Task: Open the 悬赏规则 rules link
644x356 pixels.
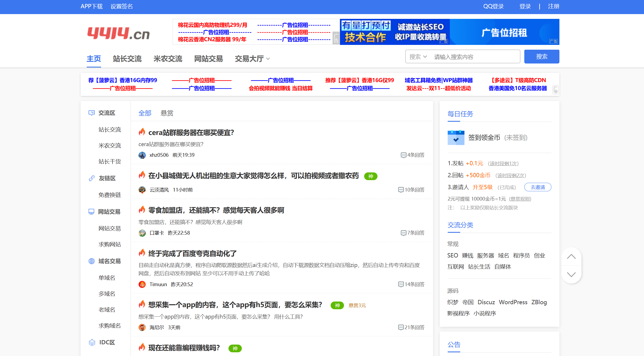Action: point(520,199)
